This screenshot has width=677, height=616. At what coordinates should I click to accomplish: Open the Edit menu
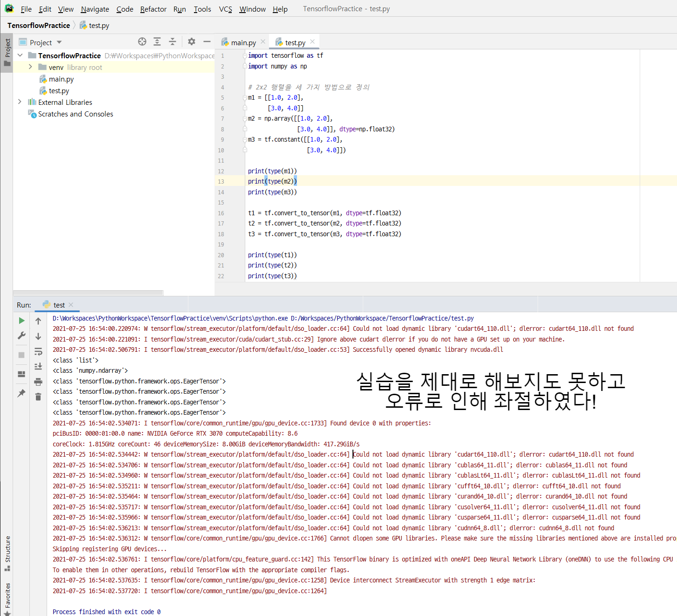[x=45, y=9]
